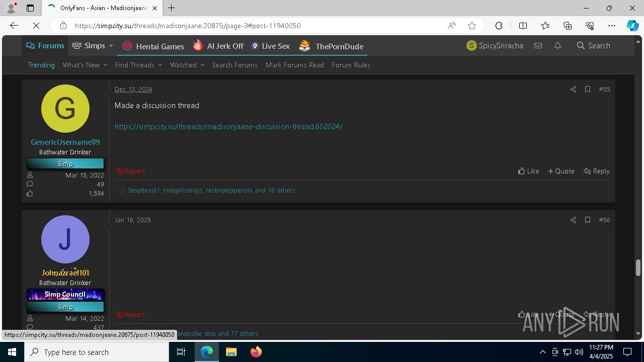Open the forum Search
Image resolution: width=644 pixels, height=362 pixels.
pos(593,46)
